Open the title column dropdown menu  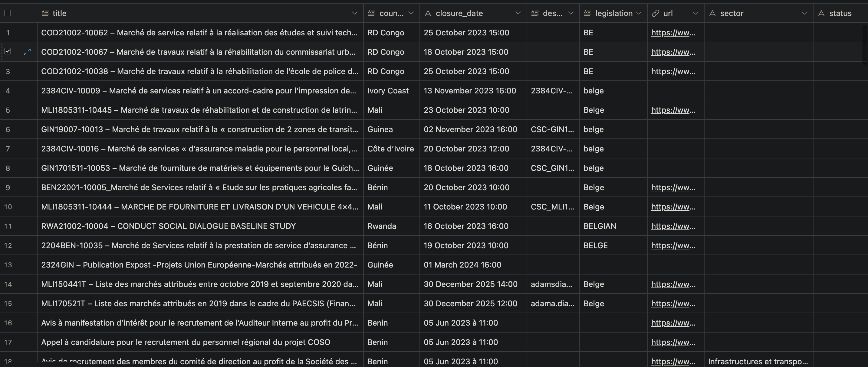(x=354, y=13)
